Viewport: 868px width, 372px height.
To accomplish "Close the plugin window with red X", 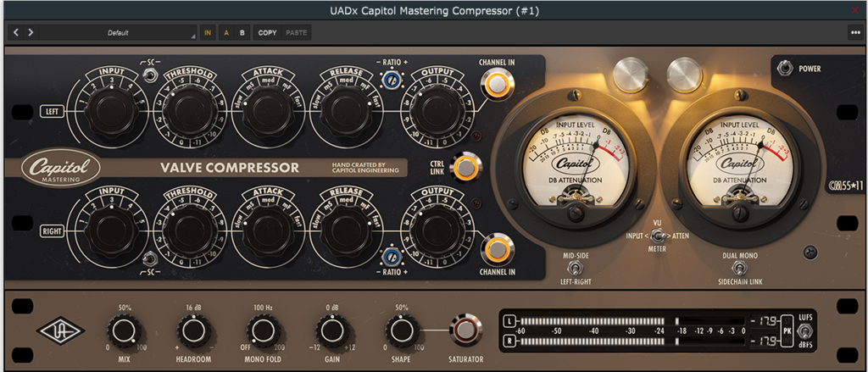I will pyautogui.click(x=856, y=10).
